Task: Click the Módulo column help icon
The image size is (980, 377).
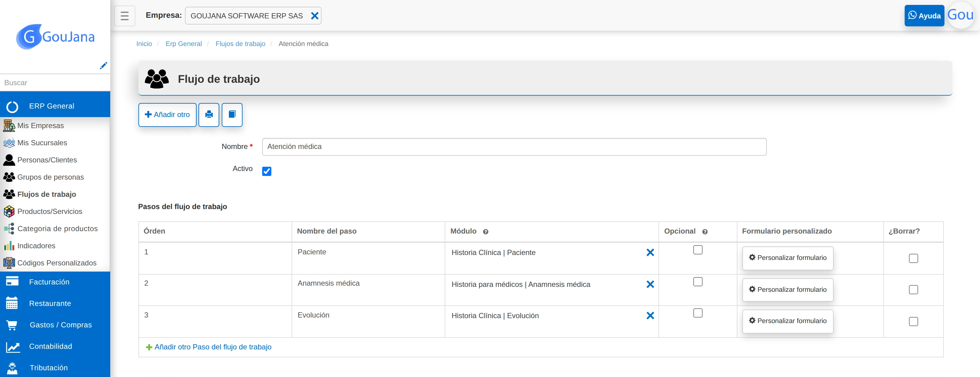Action: [x=485, y=231]
